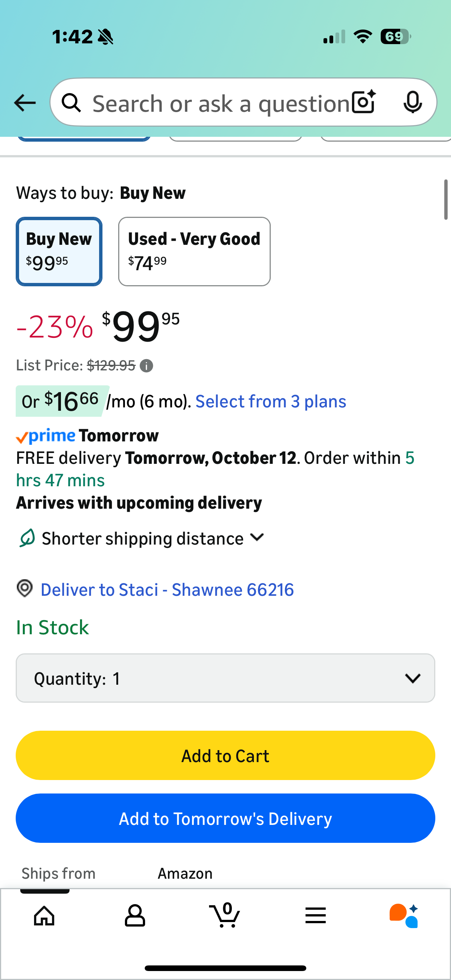Tap the info icon beside List Price
Screen dimensions: 451x980
(x=147, y=366)
